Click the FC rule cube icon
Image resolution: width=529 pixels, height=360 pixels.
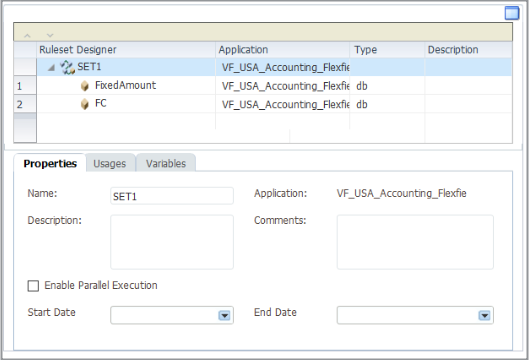pyautogui.click(x=85, y=104)
